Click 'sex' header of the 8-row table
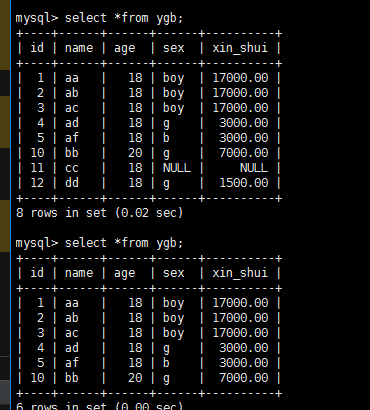 (174, 48)
